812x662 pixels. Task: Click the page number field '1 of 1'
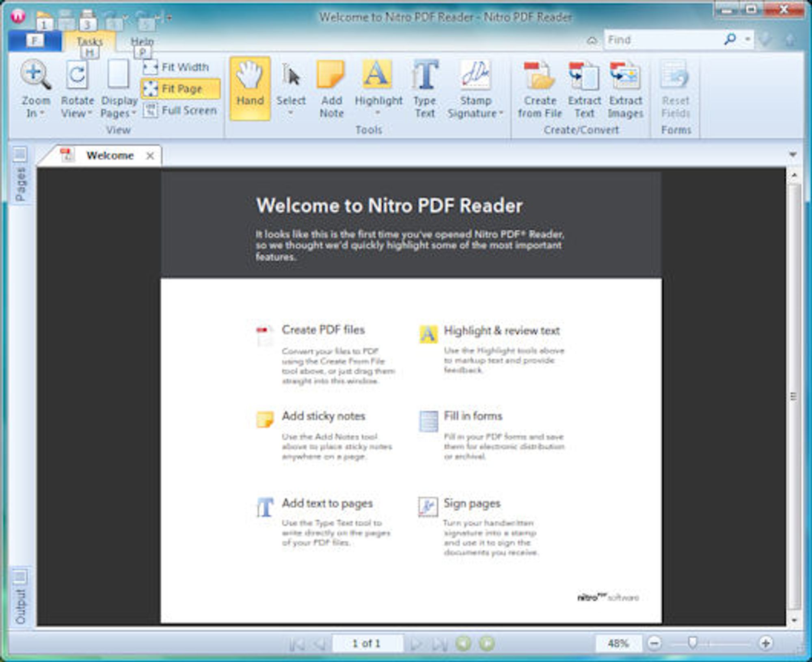(367, 643)
